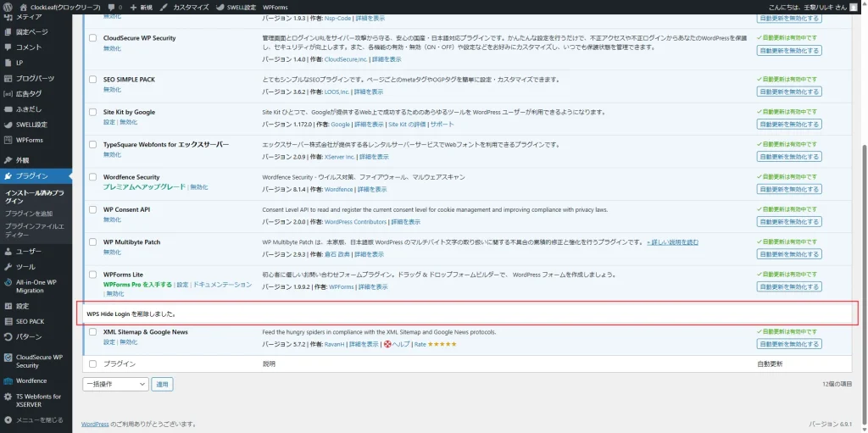Open the 一括操作 bulk actions dropdown
The width and height of the screenshot is (868, 433).
point(115,384)
